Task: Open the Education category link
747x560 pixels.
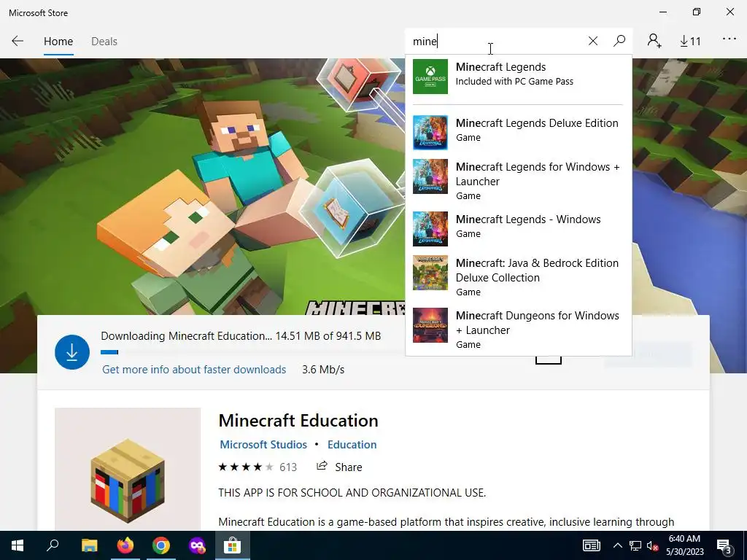Action: (352, 444)
